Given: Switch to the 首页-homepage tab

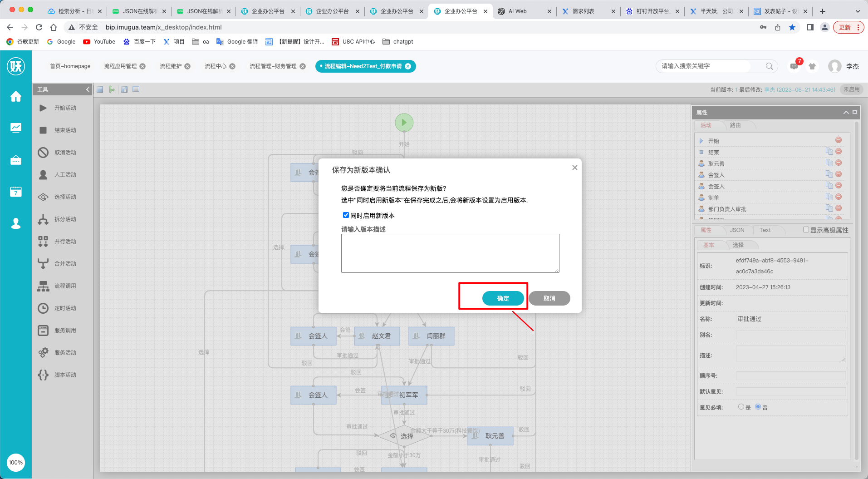Looking at the screenshot, I should pyautogui.click(x=70, y=66).
